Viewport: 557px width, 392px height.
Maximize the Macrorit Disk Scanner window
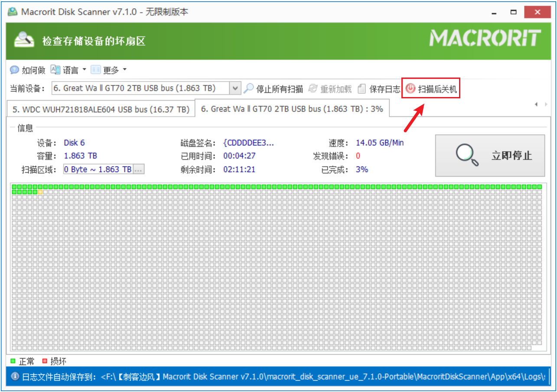(514, 12)
